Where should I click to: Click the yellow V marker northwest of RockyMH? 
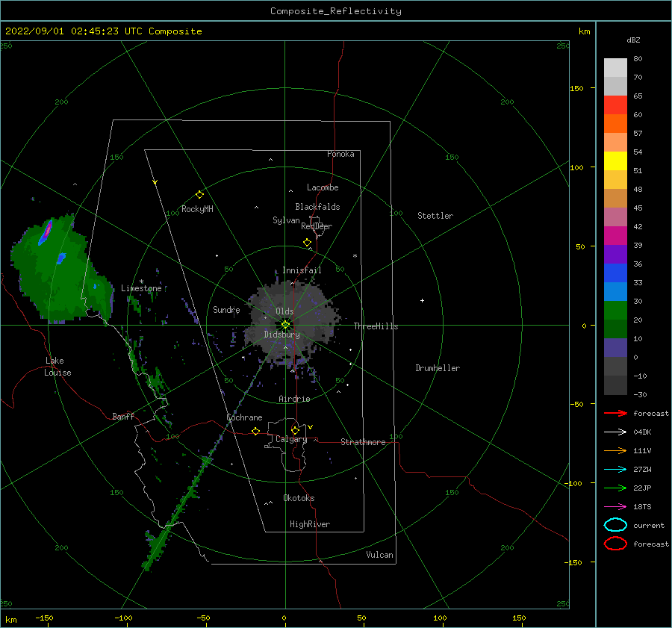tap(155, 182)
